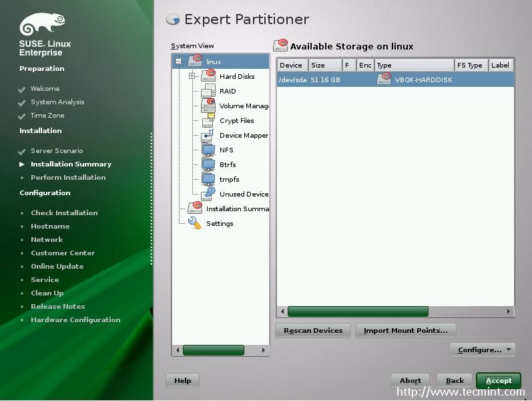Click the tmpfs folder icon
The height and width of the screenshot is (401, 532).
pyautogui.click(x=208, y=179)
